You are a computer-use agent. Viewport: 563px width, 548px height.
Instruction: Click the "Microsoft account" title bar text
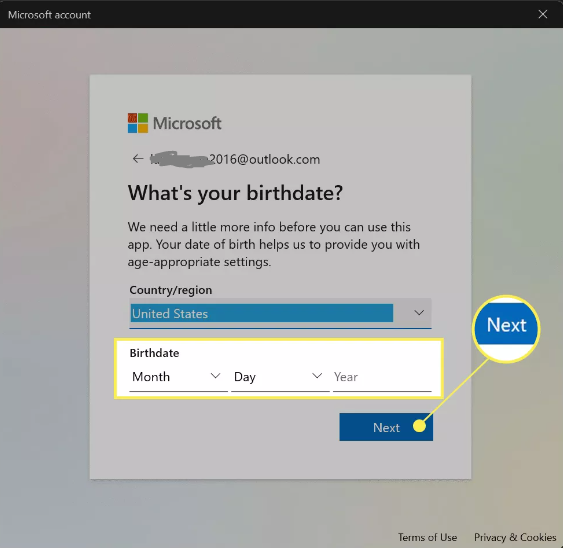[x=49, y=15]
